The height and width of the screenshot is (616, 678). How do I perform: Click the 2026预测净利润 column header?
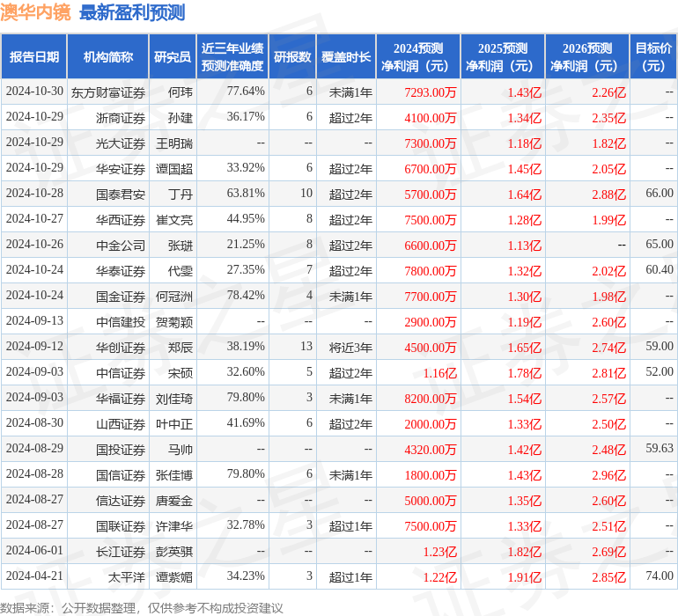[x=587, y=56]
